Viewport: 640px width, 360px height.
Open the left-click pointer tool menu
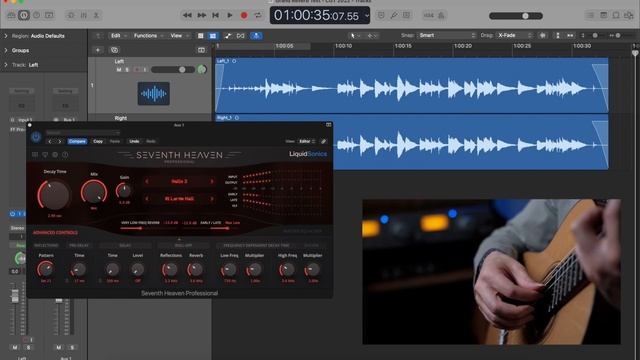(355, 36)
